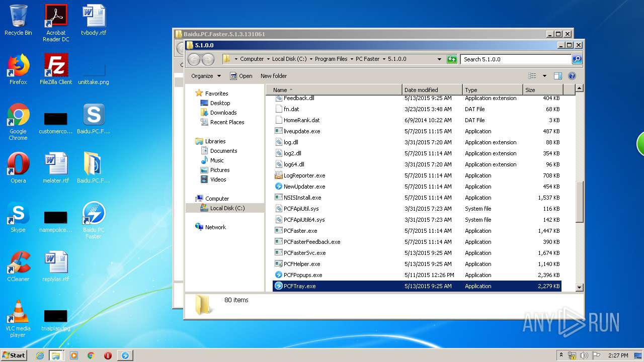The image size is (644, 362).
Task: Click the Chrome taskbar icon
Action: (91, 355)
